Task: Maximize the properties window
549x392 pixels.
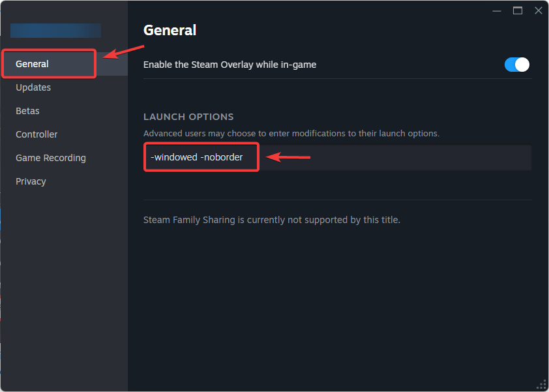Action: [x=518, y=10]
